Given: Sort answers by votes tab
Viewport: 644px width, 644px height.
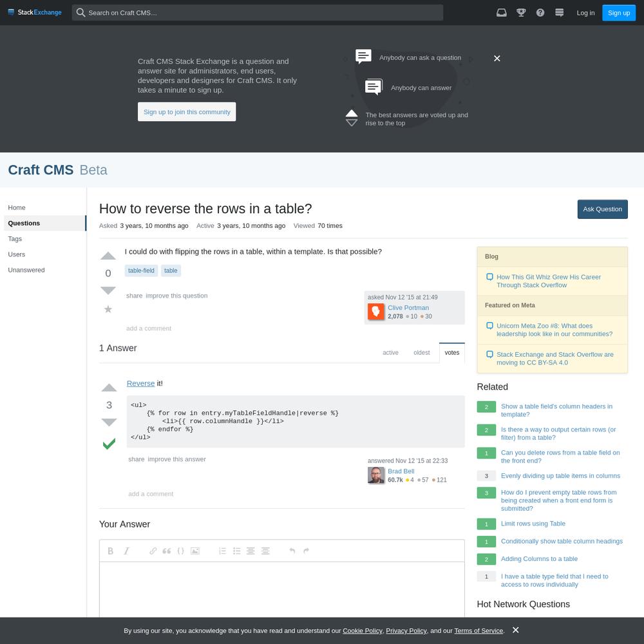Looking at the screenshot, I should coord(452,353).
